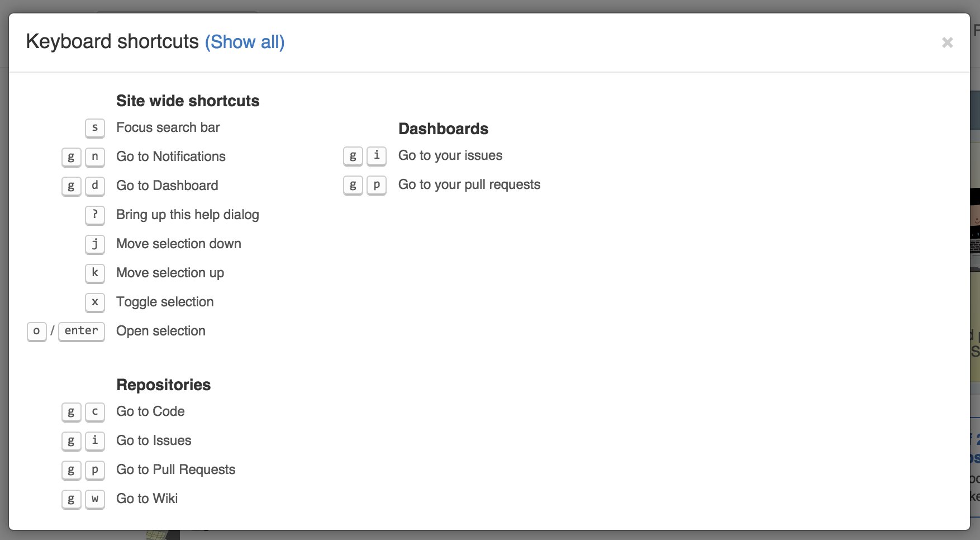This screenshot has width=980, height=540.
Task: Click the 'Go to your issues' text
Action: pos(450,155)
